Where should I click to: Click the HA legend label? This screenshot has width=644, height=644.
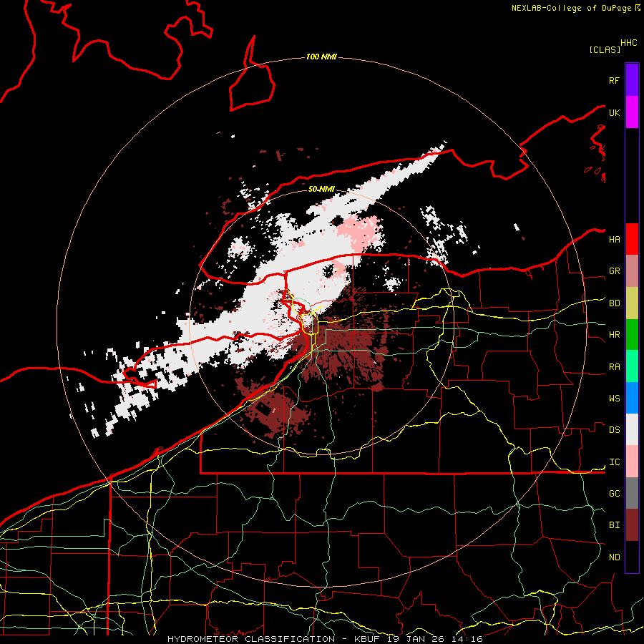(614, 240)
